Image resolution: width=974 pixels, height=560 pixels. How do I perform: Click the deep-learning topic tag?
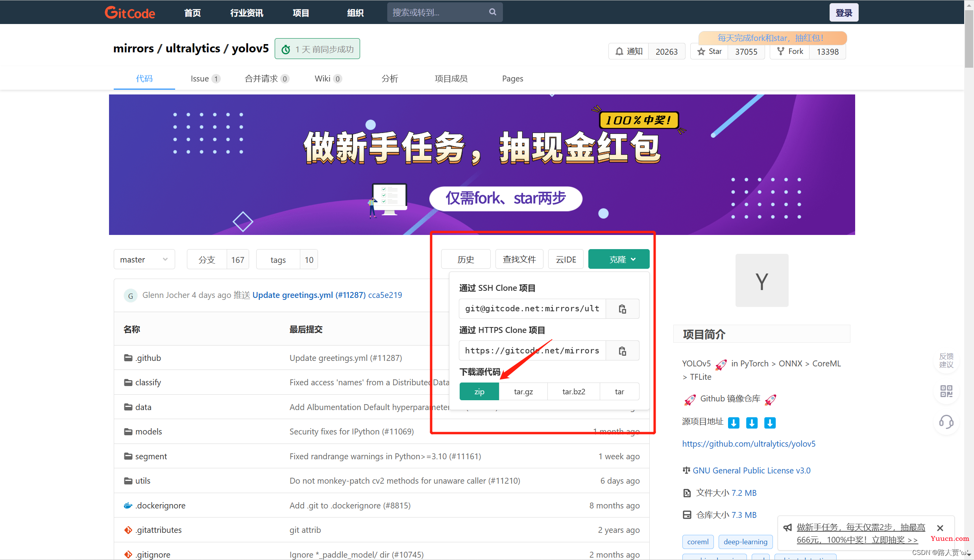745,542
